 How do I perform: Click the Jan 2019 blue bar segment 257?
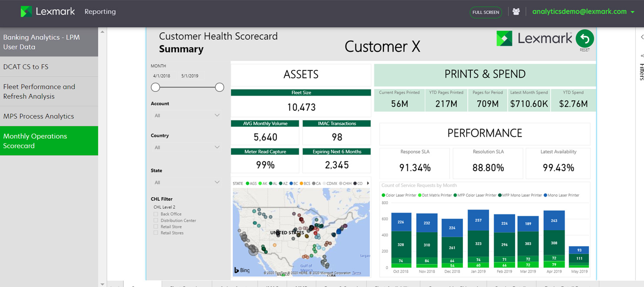pyautogui.click(x=478, y=220)
